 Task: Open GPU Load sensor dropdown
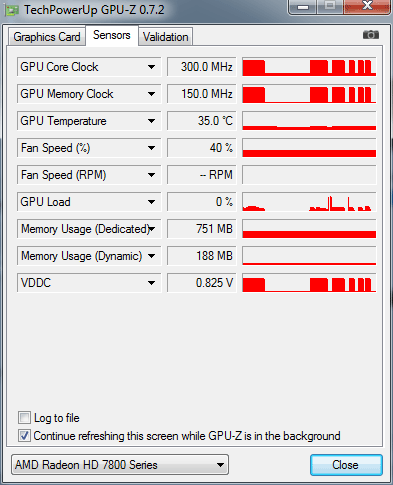[x=151, y=202]
